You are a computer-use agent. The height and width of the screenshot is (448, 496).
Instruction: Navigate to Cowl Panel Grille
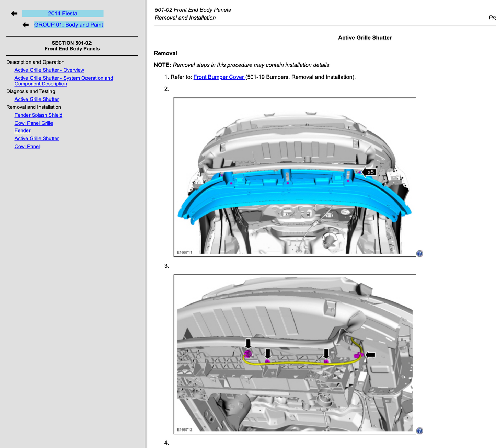(34, 123)
